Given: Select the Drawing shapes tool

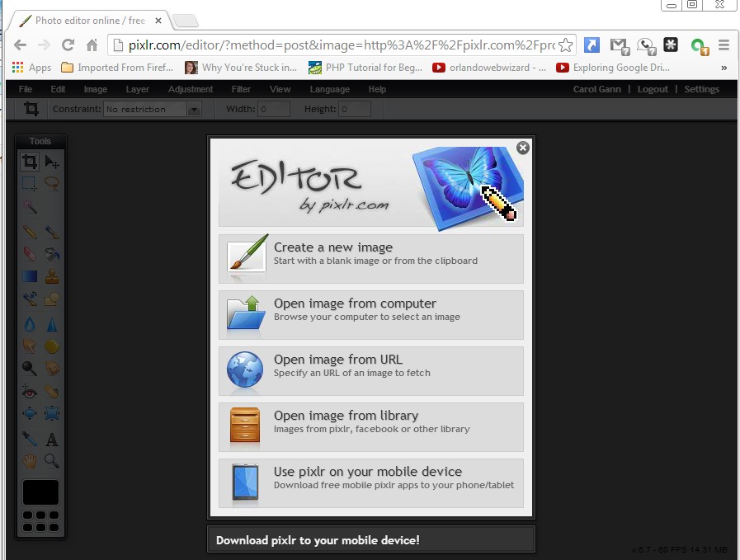Looking at the screenshot, I should click(x=52, y=299).
